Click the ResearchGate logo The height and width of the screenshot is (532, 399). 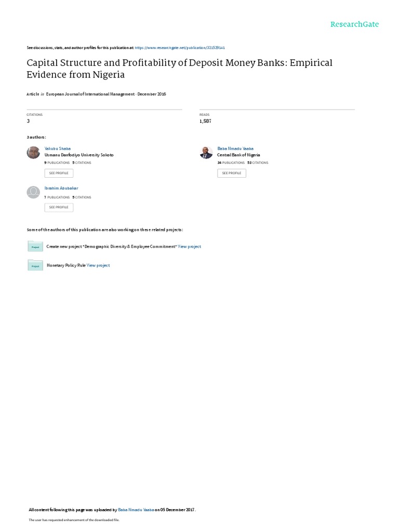point(354,24)
